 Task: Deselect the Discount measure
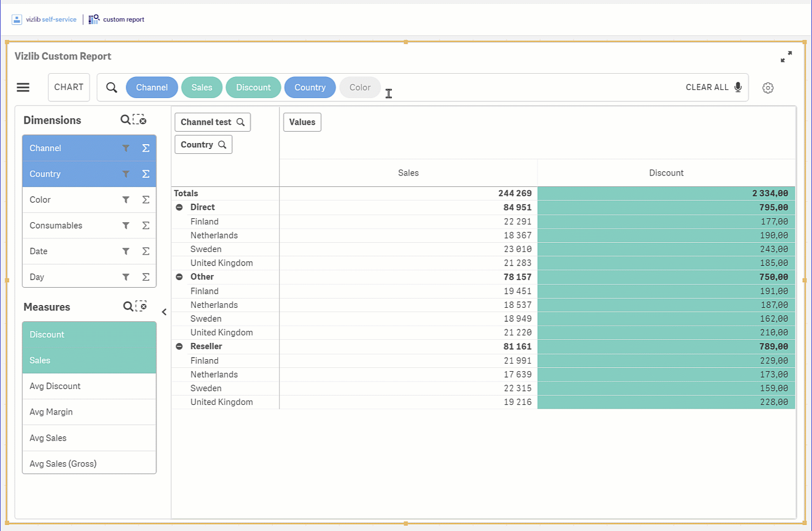click(x=89, y=335)
